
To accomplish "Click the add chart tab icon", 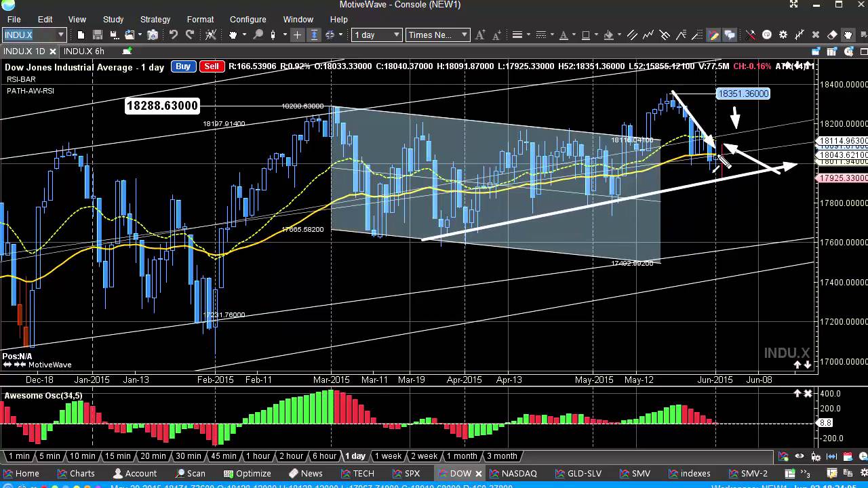I will tap(127, 52).
